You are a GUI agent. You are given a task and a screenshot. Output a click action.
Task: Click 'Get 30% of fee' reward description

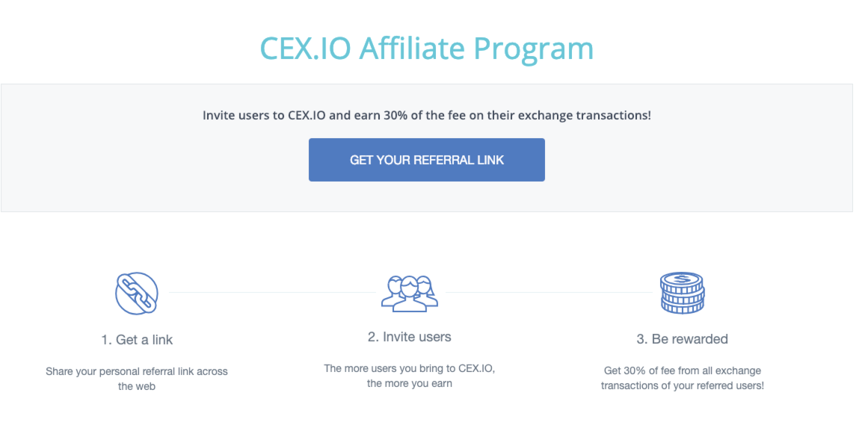coord(682,370)
